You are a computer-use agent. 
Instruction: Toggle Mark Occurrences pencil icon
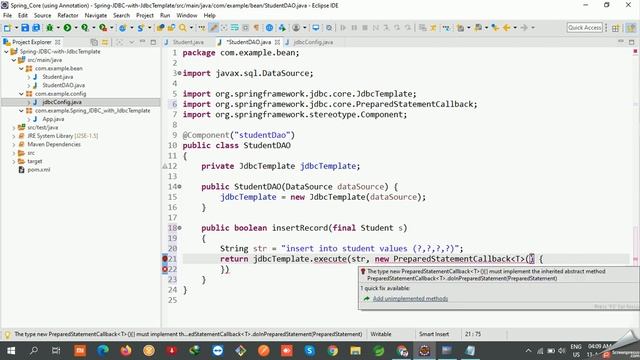213,28
